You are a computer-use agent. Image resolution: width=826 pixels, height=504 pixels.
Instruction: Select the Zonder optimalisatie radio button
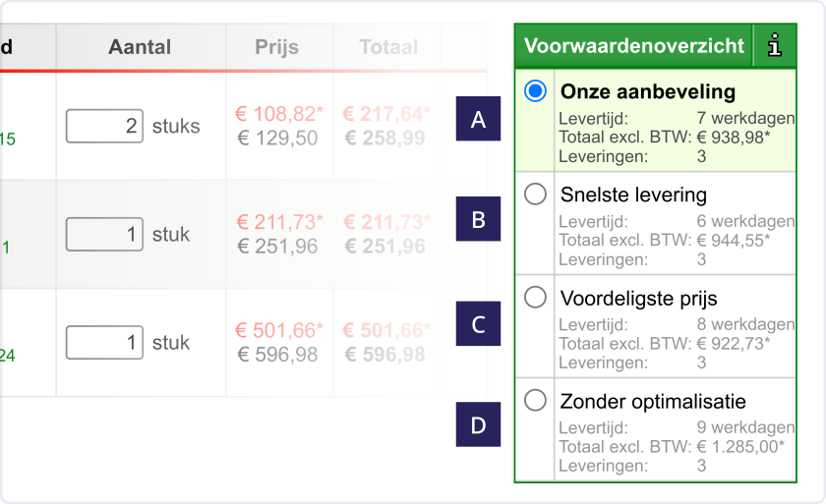(x=535, y=401)
